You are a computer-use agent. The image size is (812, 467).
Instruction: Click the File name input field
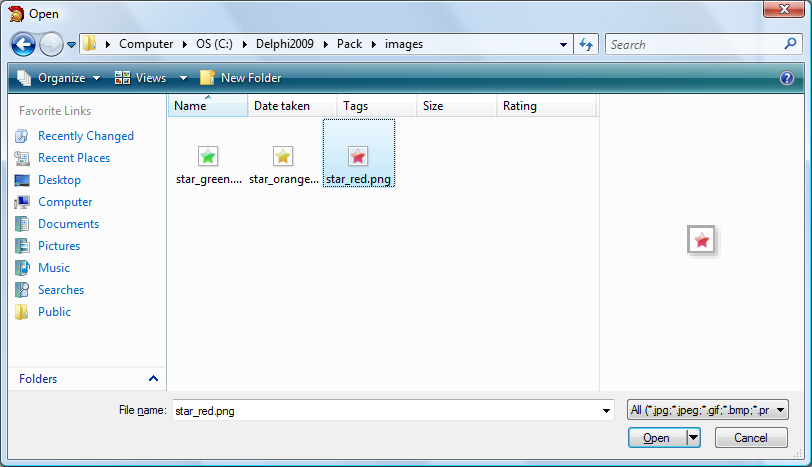tap(386, 411)
